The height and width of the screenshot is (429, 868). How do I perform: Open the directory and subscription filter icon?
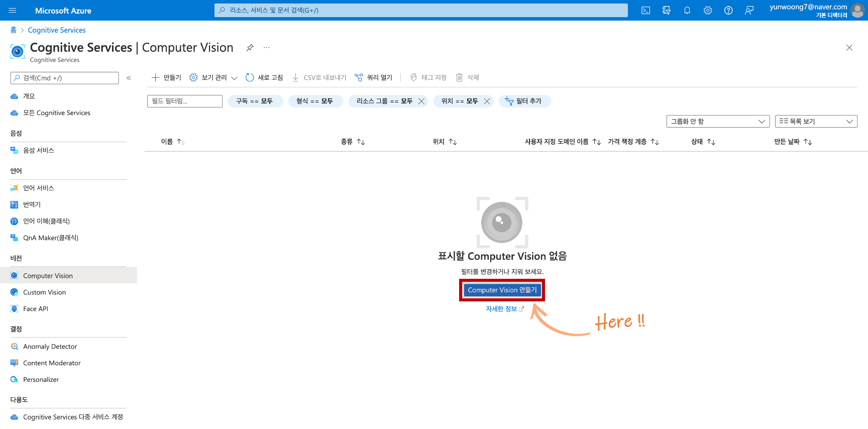pyautogui.click(x=667, y=10)
